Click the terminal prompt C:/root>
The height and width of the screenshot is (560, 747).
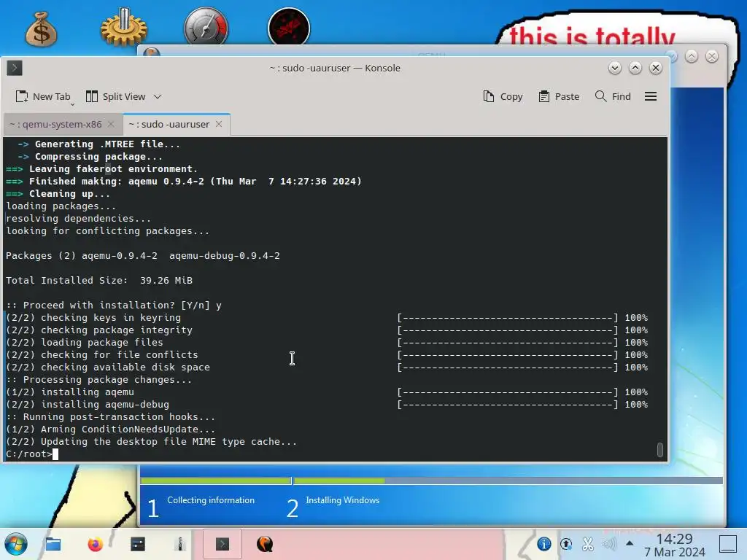tap(28, 454)
